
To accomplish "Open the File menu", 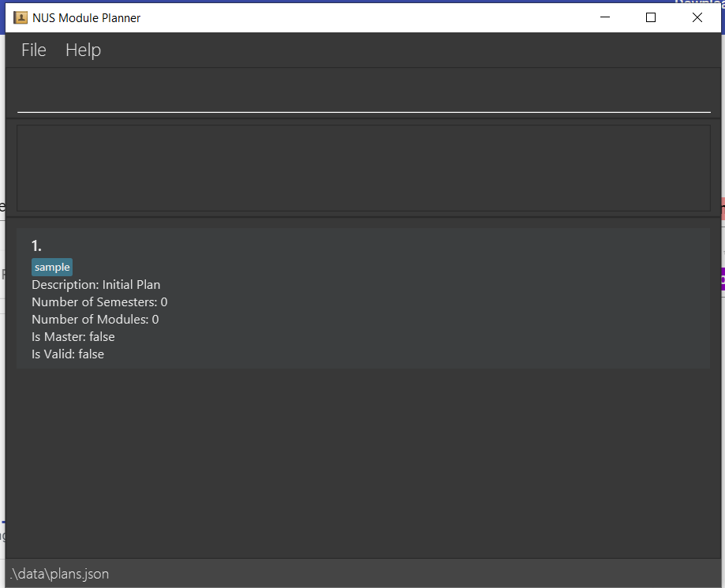I will tap(34, 50).
